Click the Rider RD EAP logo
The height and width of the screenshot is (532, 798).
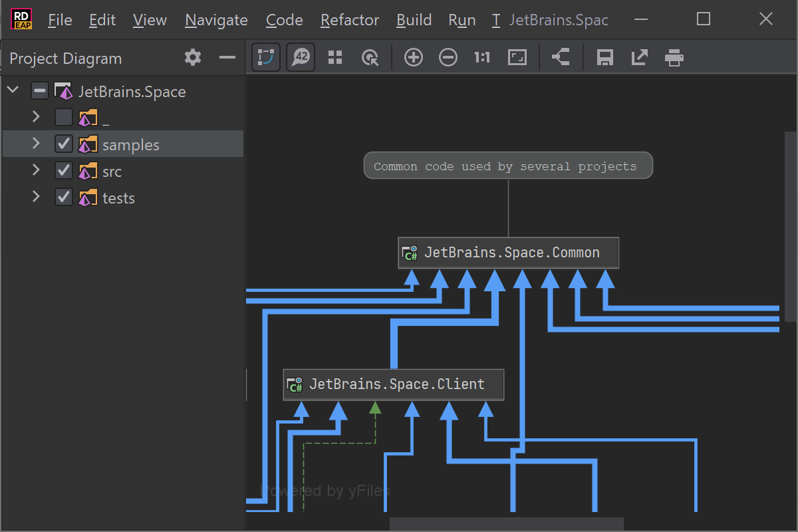pos(21,19)
